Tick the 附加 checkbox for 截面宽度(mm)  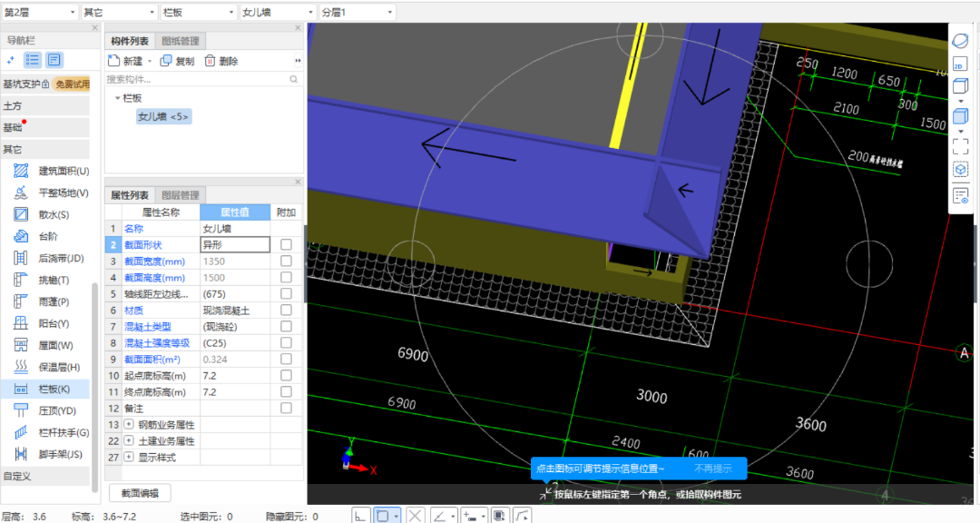286,261
